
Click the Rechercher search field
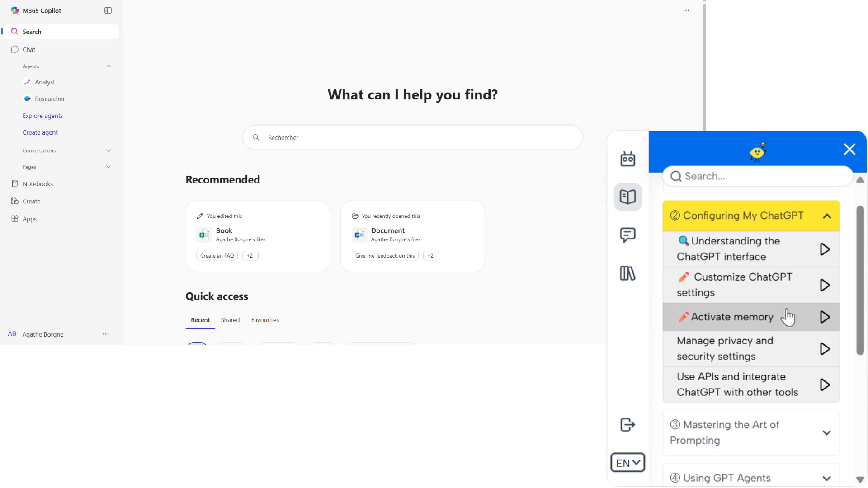(x=413, y=137)
